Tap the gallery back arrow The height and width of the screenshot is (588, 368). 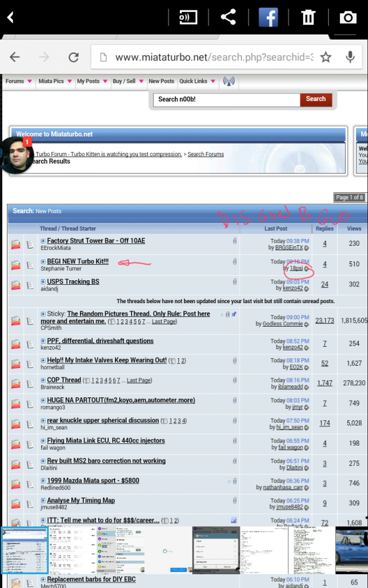pyautogui.click(x=10, y=17)
